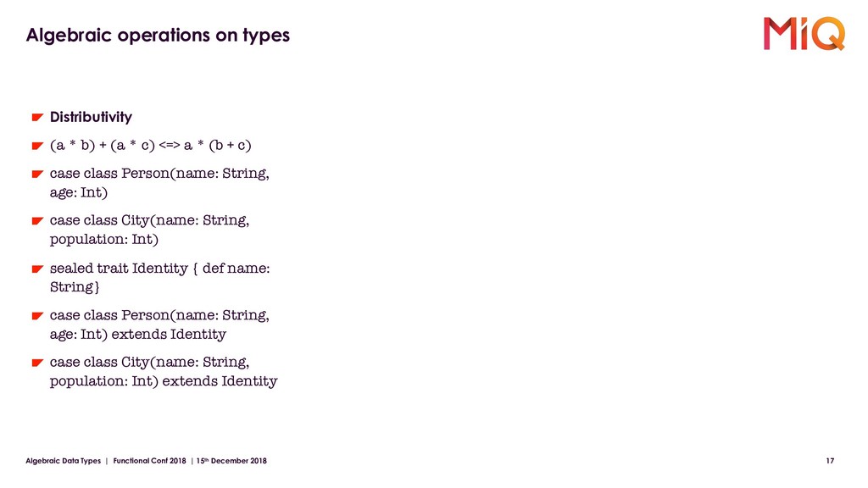Select the slide title Algebraic operations on types

[158, 36]
